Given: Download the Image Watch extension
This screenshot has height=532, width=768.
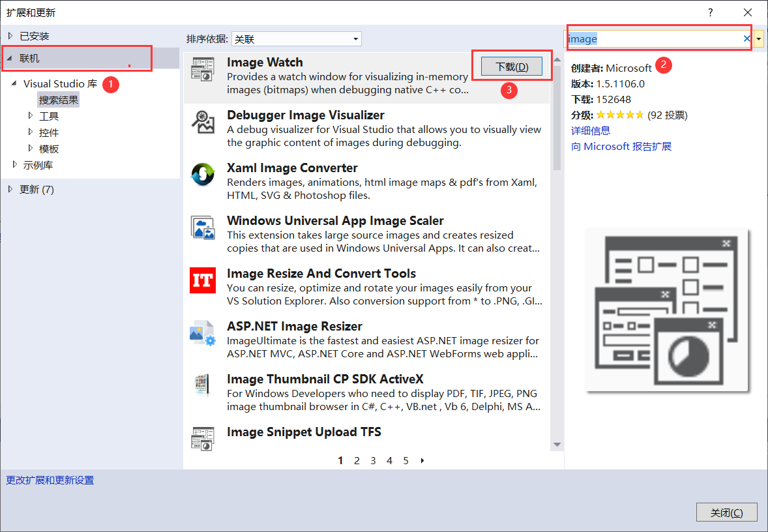Looking at the screenshot, I should coord(512,66).
